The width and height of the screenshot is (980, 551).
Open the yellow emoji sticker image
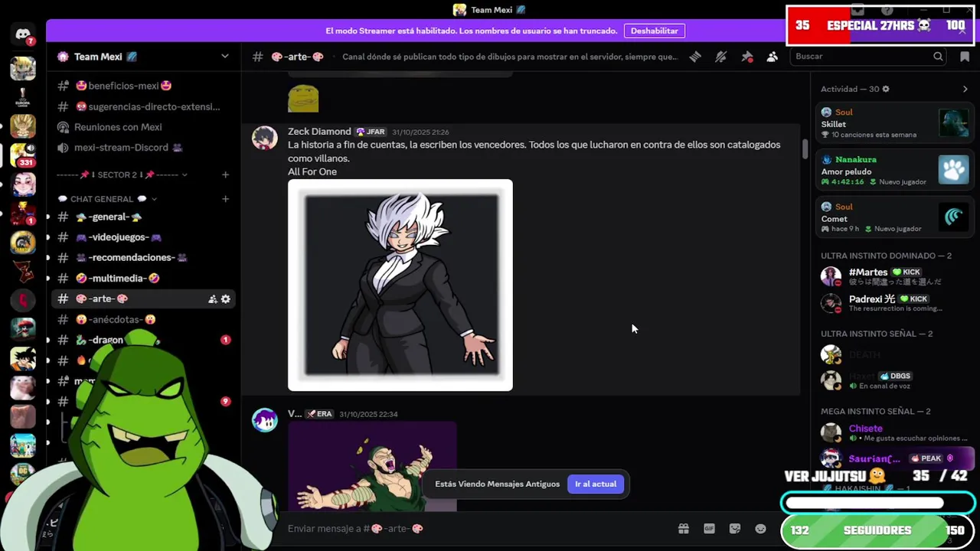pos(303,99)
